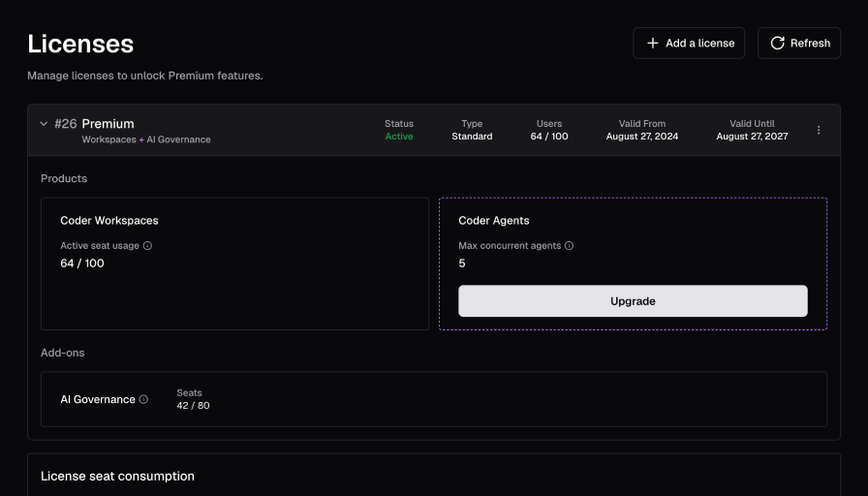868x496 pixels.
Task: Click AI Governance seats value 42 / 80
Action: point(193,405)
